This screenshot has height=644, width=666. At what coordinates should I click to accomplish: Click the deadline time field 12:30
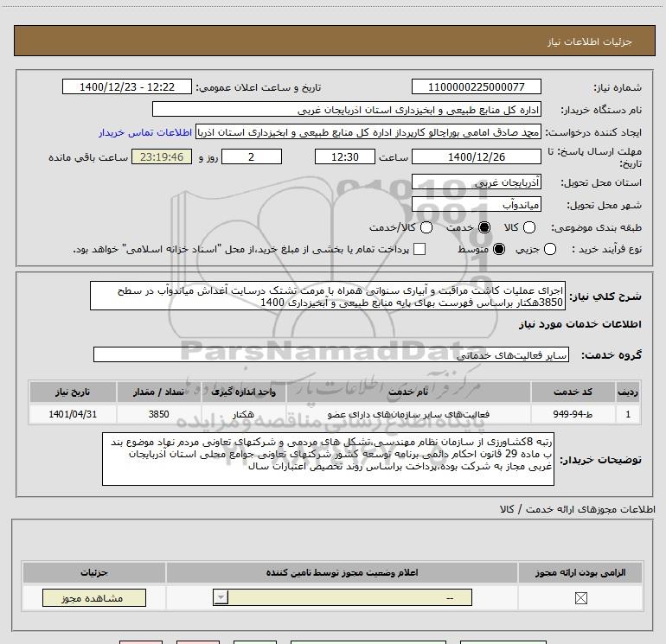[345, 156]
